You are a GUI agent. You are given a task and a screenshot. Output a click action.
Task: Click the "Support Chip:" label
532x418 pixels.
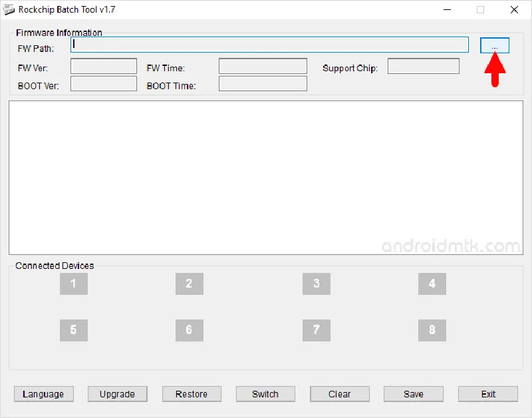click(x=350, y=69)
